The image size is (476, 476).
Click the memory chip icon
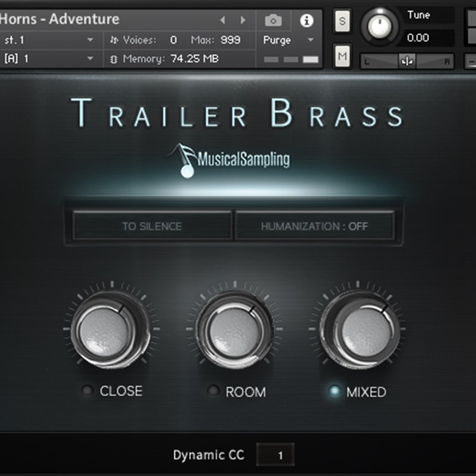[x=114, y=59]
